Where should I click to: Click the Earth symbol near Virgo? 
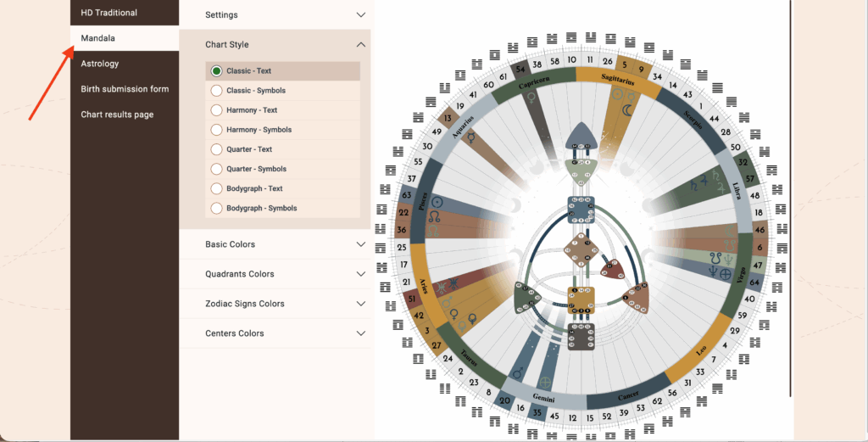726,273
